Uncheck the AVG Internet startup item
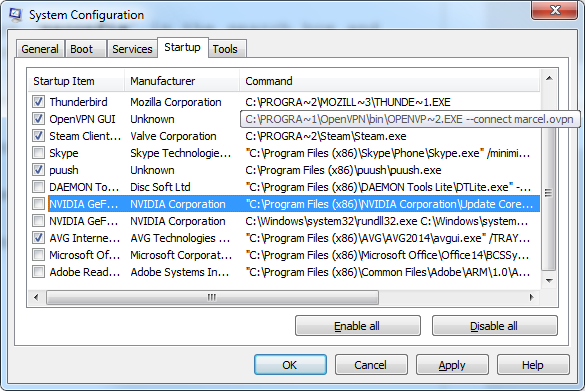Screen dimensions: 585x391 [x=38, y=238]
